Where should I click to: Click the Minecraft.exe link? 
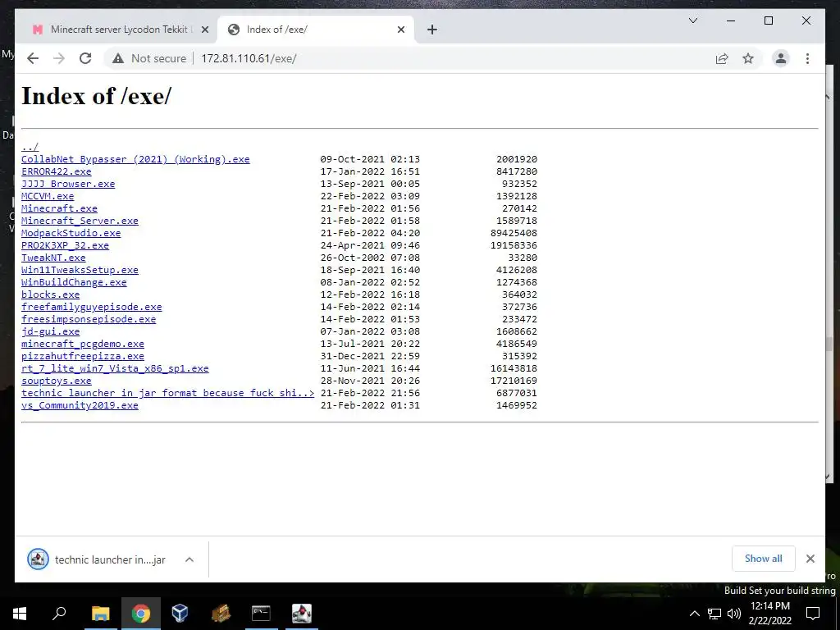point(59,208)
